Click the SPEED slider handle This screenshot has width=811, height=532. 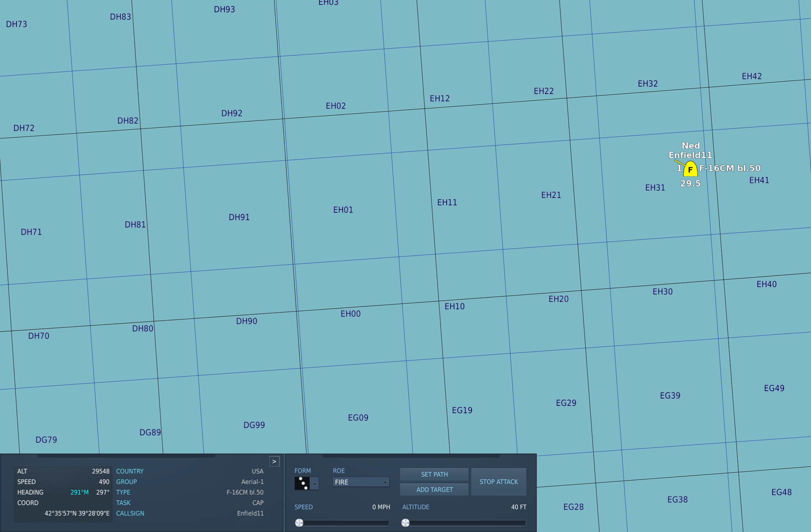pos(299,523)
